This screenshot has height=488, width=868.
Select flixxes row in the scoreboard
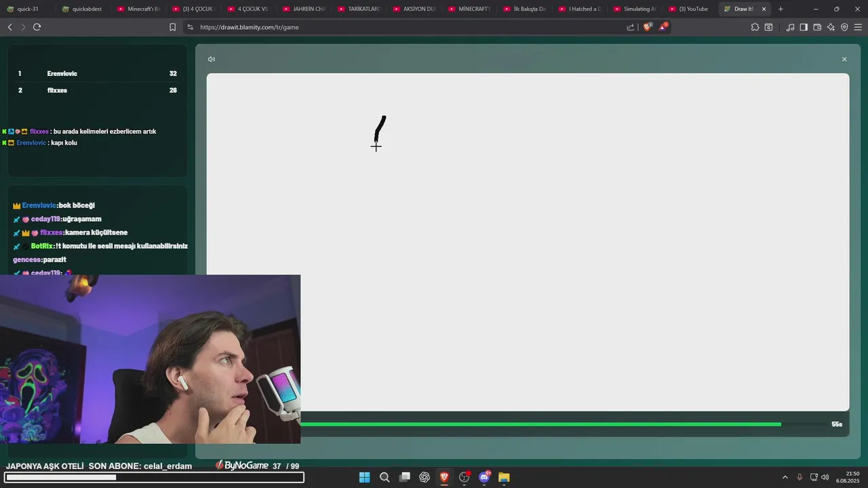[98, 90]
